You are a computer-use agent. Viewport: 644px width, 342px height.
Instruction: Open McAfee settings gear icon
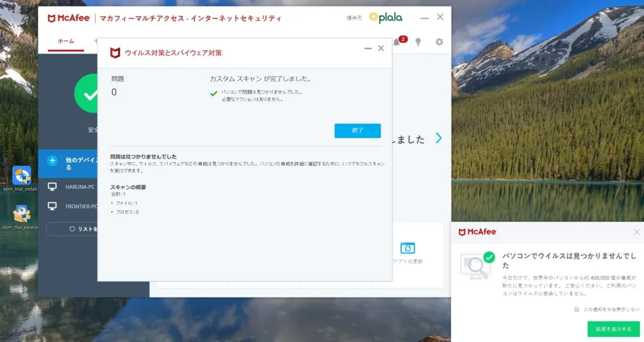tap(439, 42)
